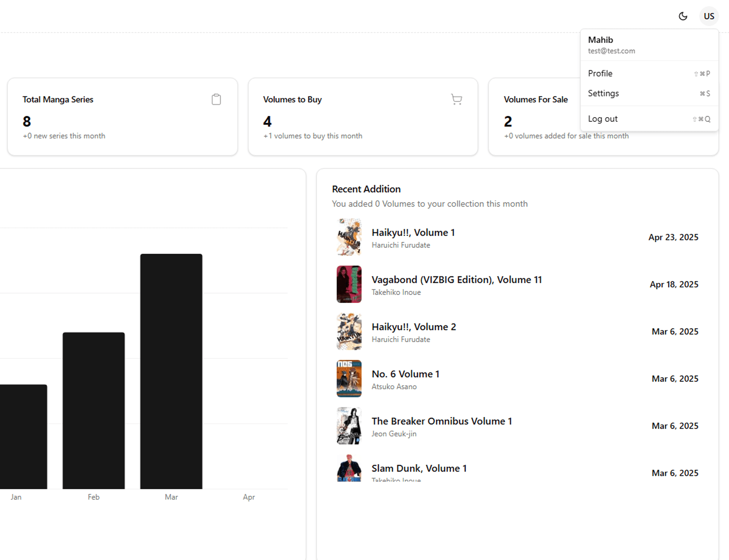Click the test@test.com email text
Image resolution: width=729 pixels, height=560 pixels.
[x=611, y=51]
